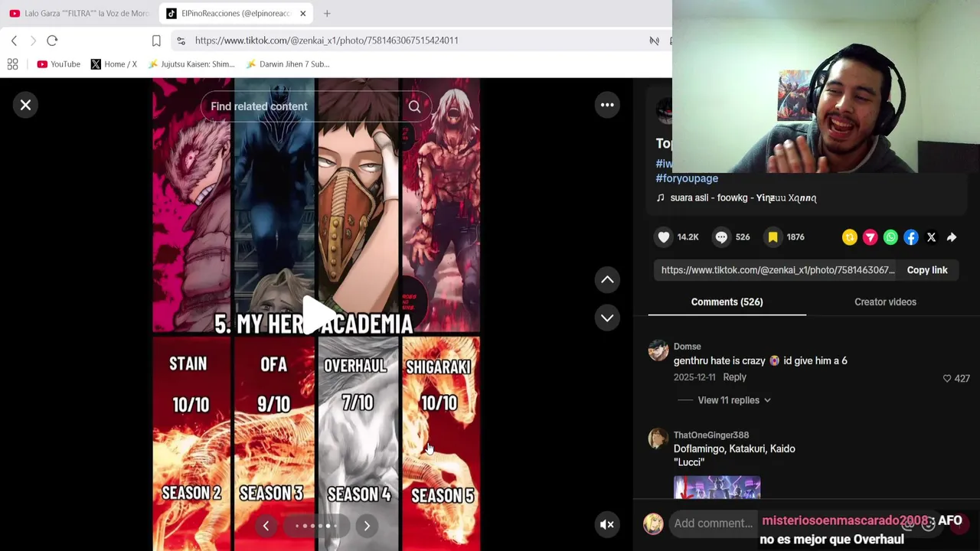Screen dimensions: 980x551
Task: Open the three-dot more options menu
Action: (607, 105)
